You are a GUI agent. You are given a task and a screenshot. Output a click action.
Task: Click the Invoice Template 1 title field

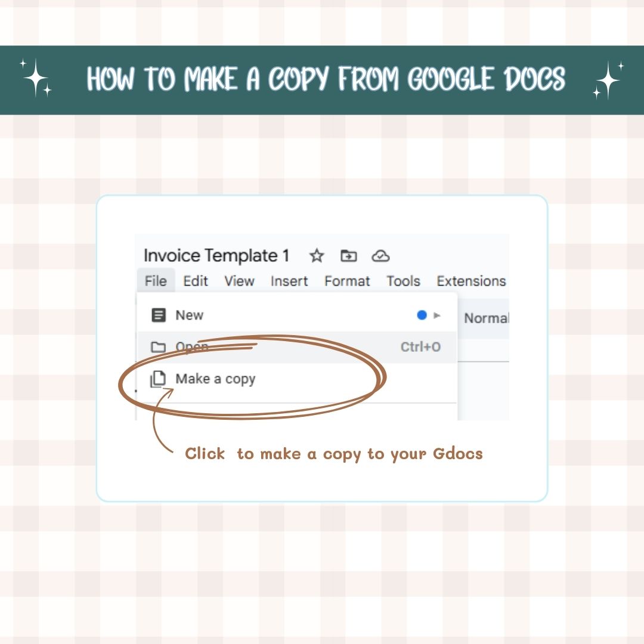tap(216, 256)
